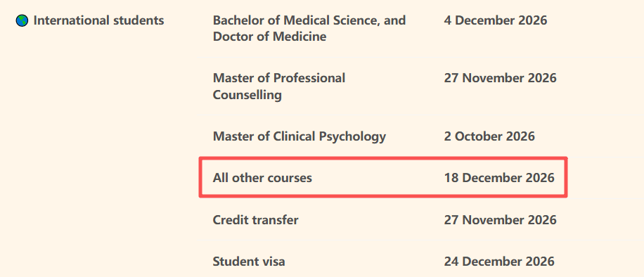This screenshot has height=277, width=644.
Task: Select the International students heading
Action: click(x=98, y=20)
